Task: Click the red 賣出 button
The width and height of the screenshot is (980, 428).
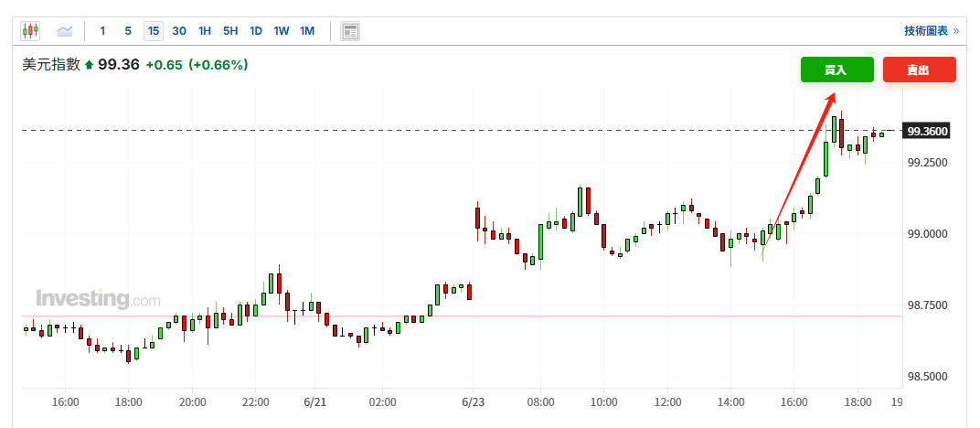Action: pyautogui.click(x=920, y=70)
